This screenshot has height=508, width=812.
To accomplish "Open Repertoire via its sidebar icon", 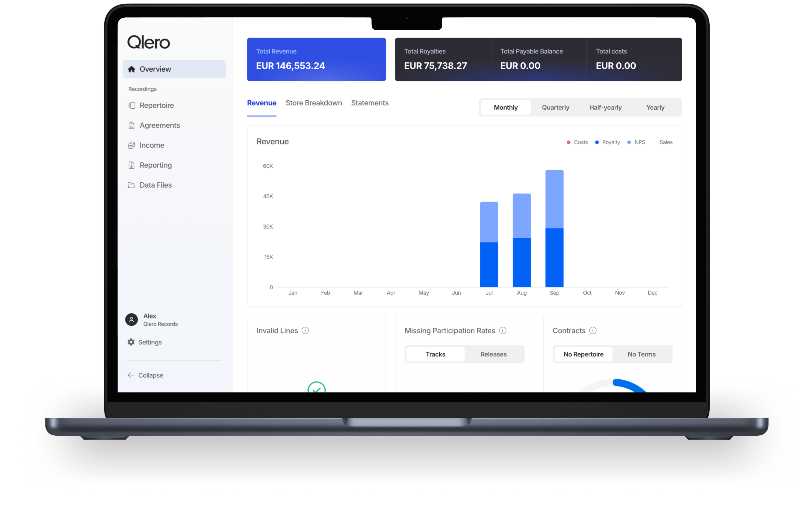I will point(131,106).
